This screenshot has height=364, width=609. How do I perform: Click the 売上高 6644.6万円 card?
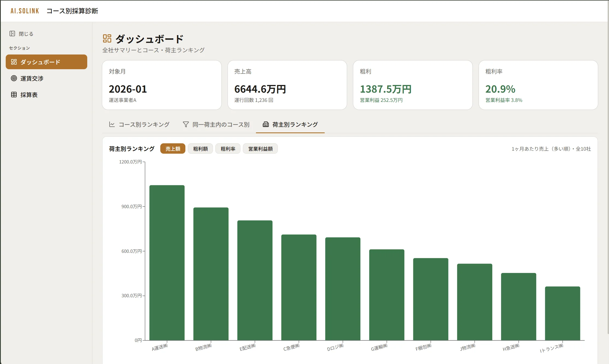[x=287, y=85]
